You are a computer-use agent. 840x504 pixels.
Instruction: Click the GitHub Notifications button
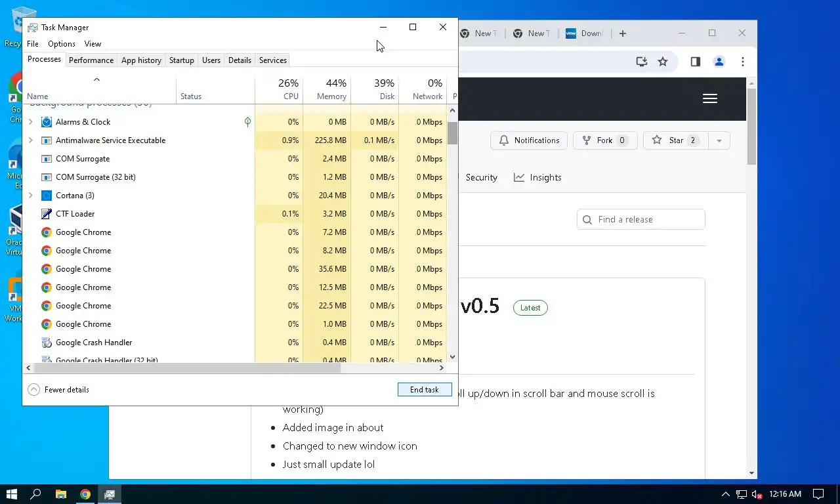(x=529, y=140)
